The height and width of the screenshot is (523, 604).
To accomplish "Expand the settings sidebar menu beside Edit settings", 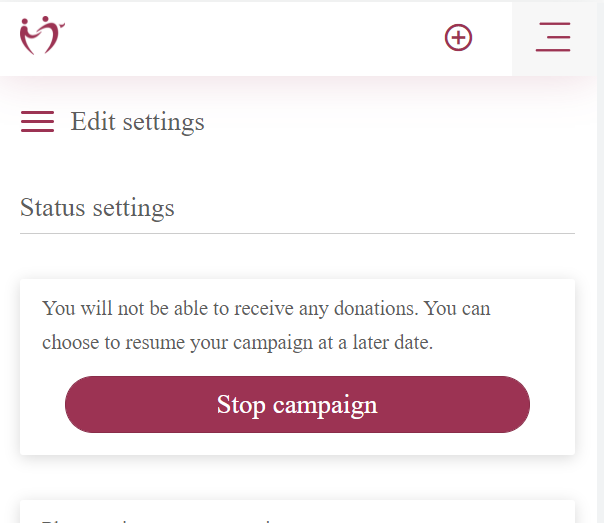I will (x=37, y=121).
